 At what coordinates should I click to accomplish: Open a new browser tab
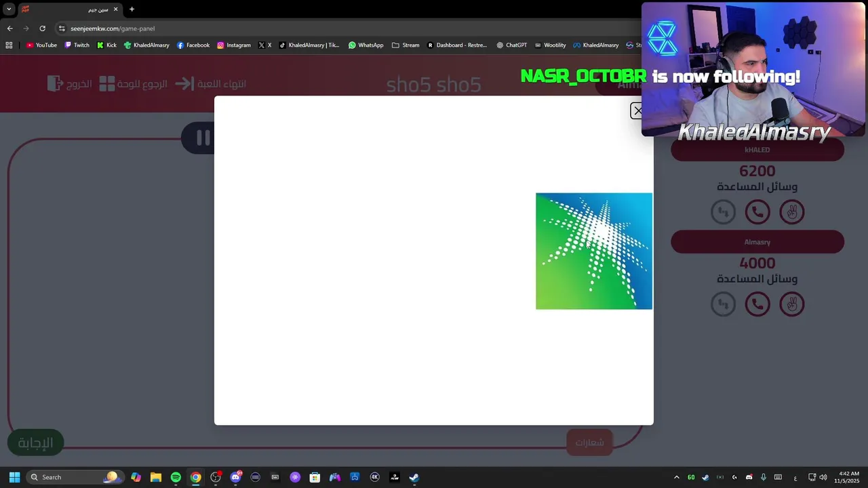click(132, 9)
